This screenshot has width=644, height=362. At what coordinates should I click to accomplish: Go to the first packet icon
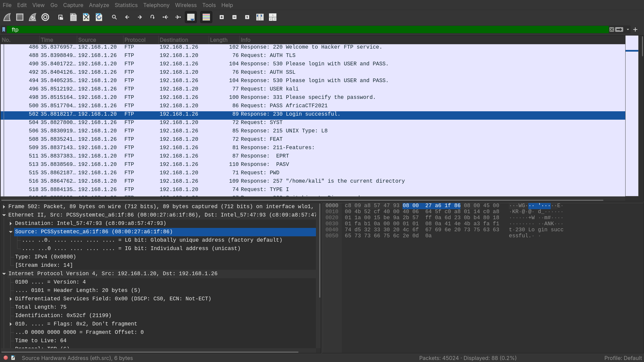coord(165,17)
